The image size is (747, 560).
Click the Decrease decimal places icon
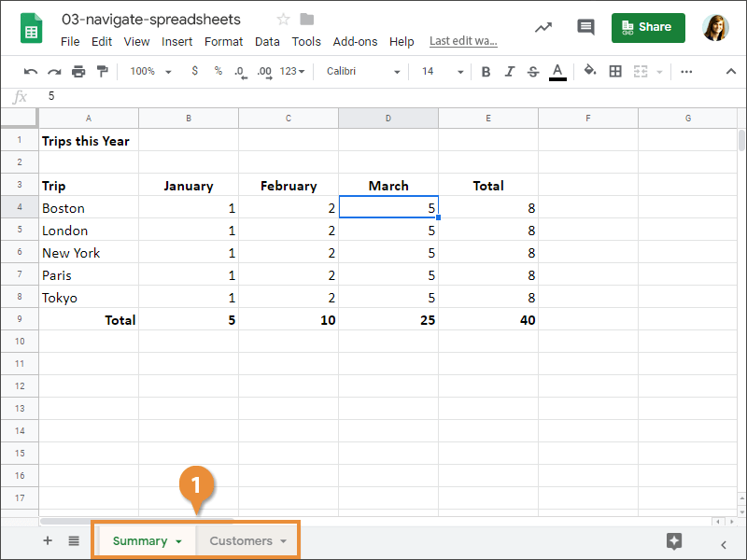click(242, 71)
